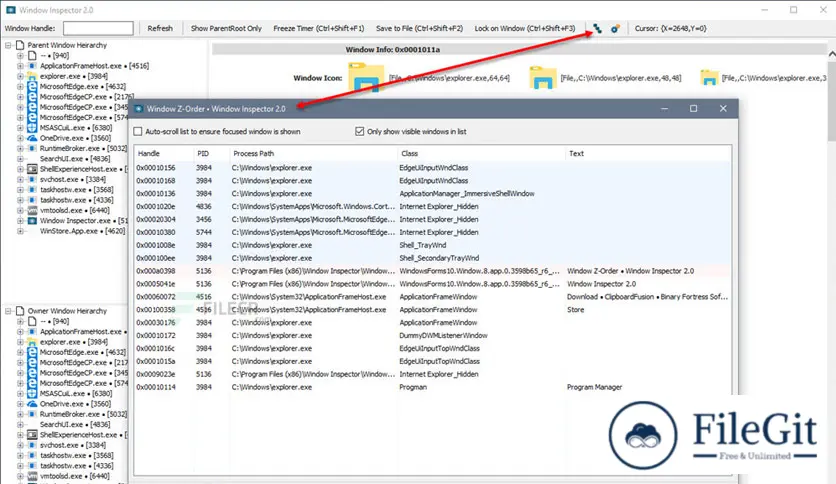
Task: Click the Refresh button
Action: tap(160, 28)
